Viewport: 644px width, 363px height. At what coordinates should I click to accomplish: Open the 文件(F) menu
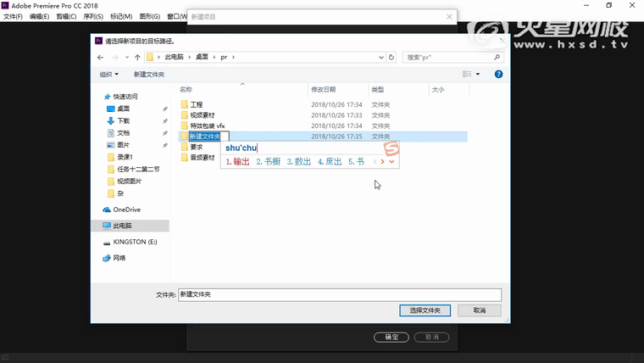pos(13,16)
